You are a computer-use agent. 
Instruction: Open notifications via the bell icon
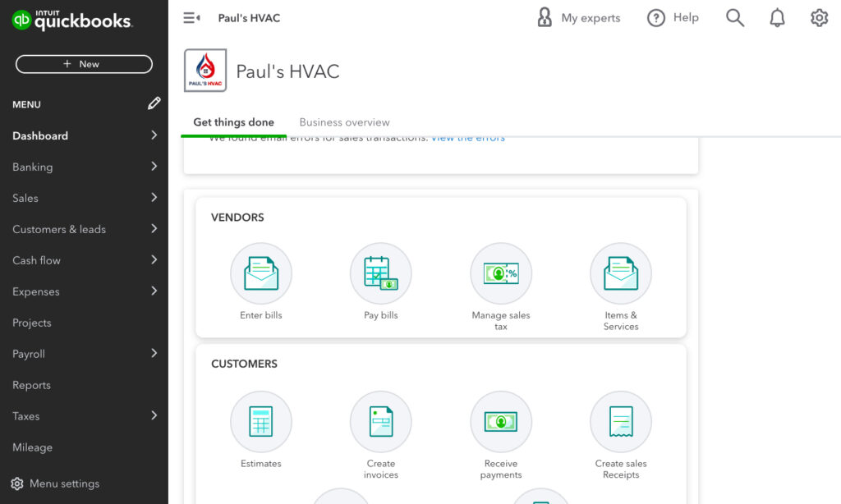(x=777, y=17)
